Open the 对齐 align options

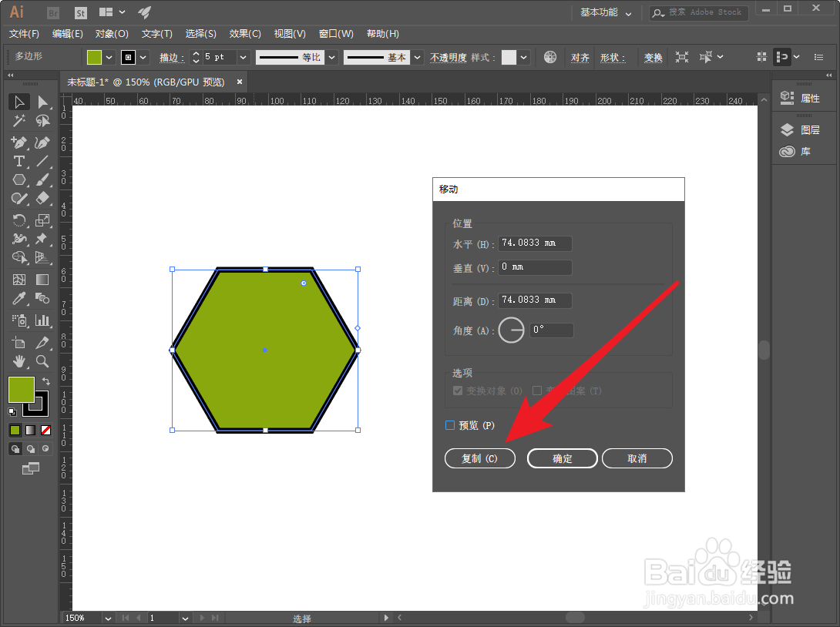[x=580, y=57]
